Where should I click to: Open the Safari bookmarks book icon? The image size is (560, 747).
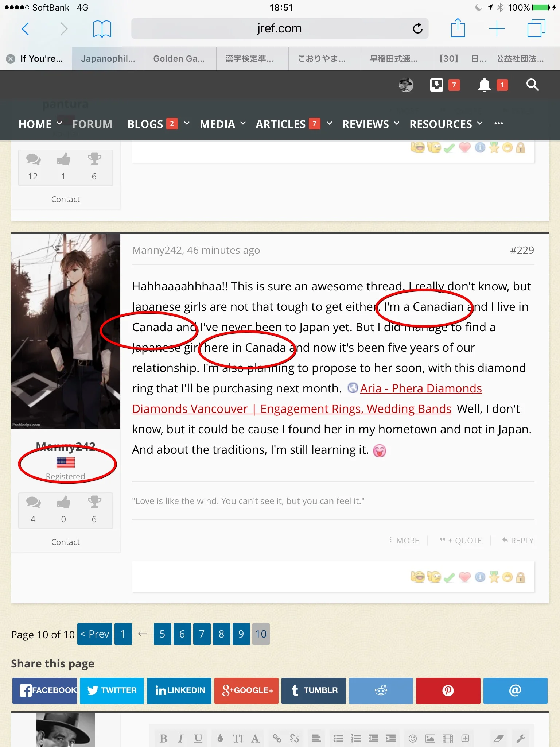click(x=102, y=29)
